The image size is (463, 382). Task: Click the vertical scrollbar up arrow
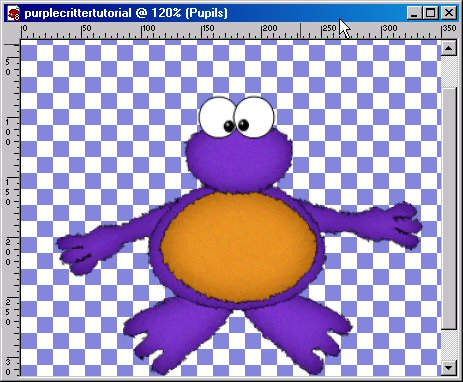coord(449,48)
